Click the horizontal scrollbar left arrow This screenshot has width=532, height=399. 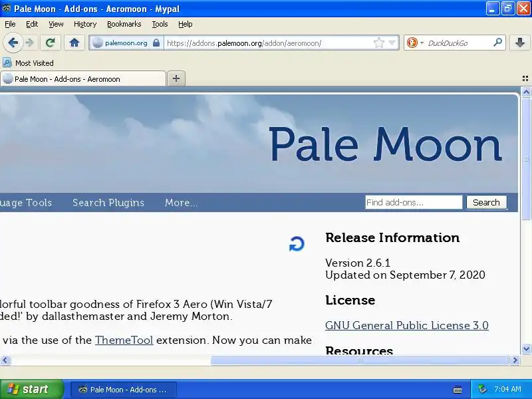pos(5,360)
